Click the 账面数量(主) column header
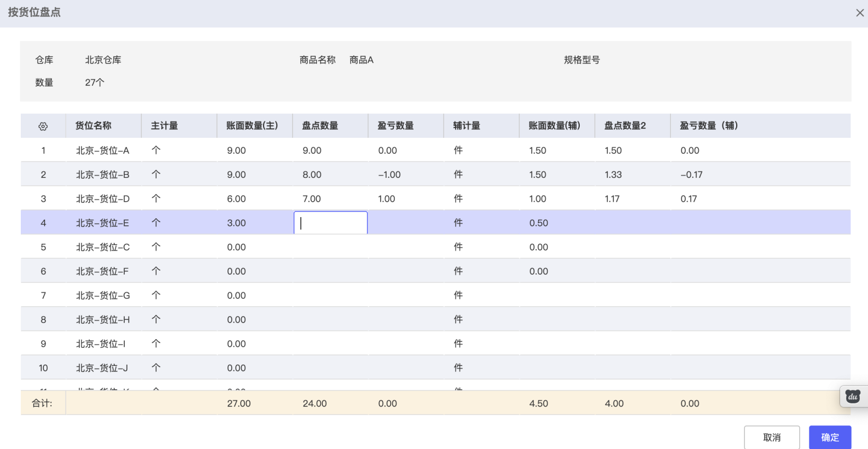 pyautogui.click(x=252, y=126)
